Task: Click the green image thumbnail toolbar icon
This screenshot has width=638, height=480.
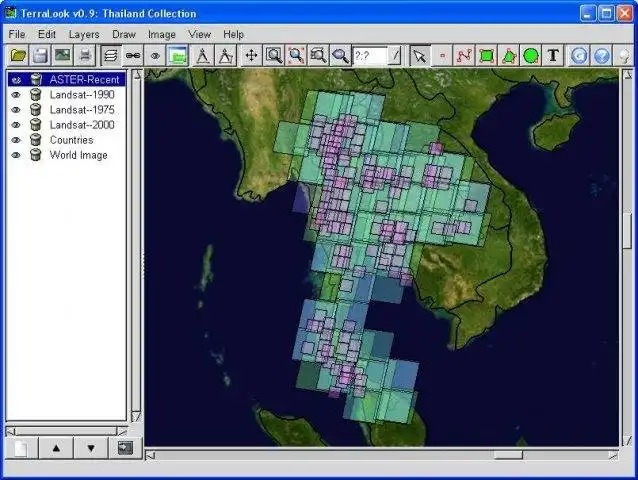Action: [x=177, y=55]
